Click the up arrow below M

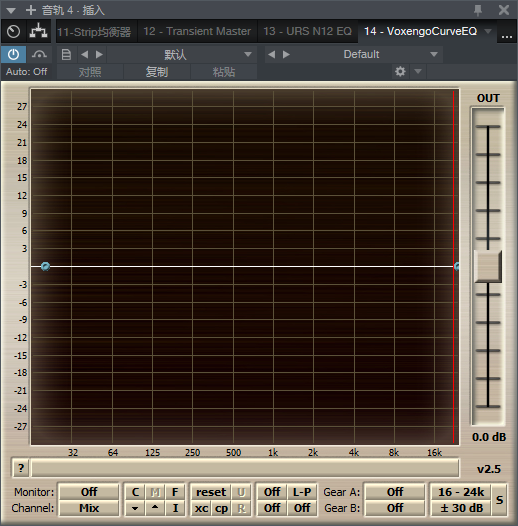coord(155,508)
